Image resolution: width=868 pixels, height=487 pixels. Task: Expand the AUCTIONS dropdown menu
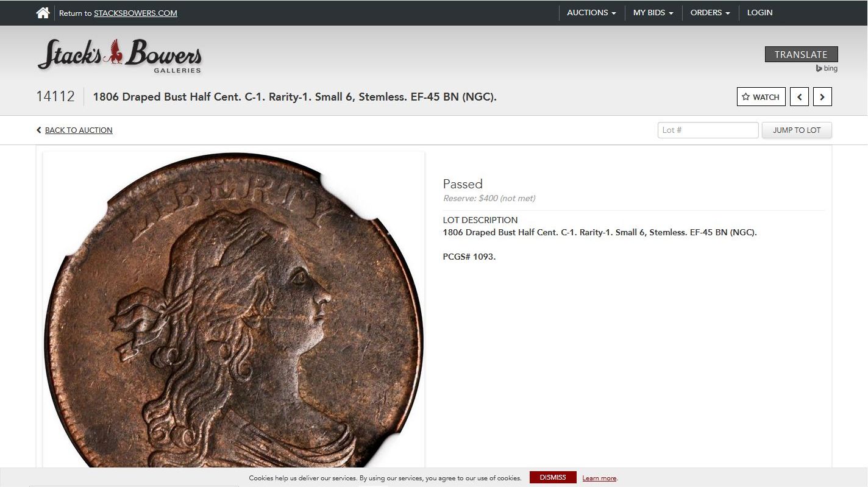591,13
